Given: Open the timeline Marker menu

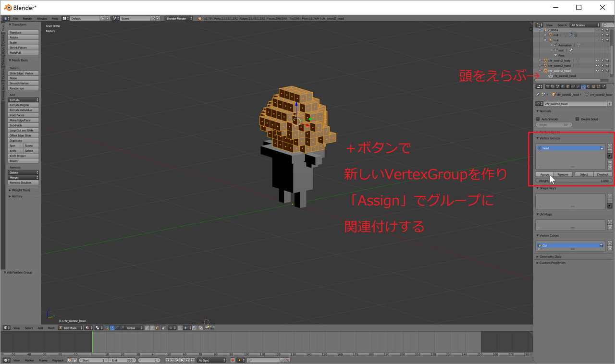Looking at the screenshot, I should tap(29, 360).
